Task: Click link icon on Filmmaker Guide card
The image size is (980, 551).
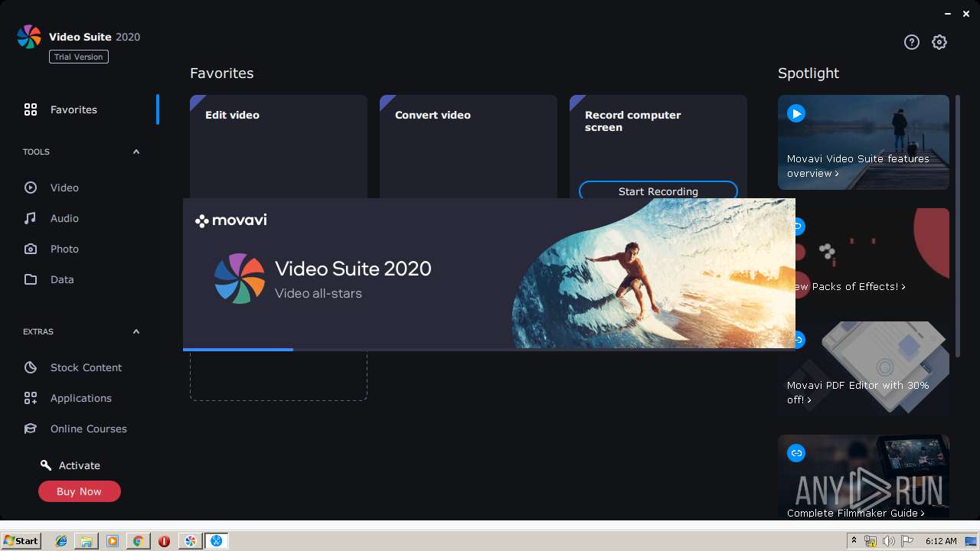Action: [x=796, y=453]
